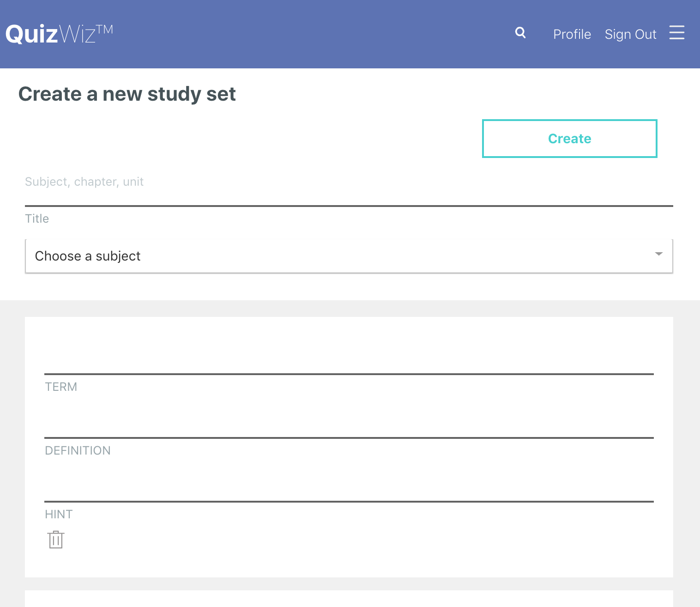Click Sign Out link
Screen dimensions: 700x607
click(x=630, y=34)
